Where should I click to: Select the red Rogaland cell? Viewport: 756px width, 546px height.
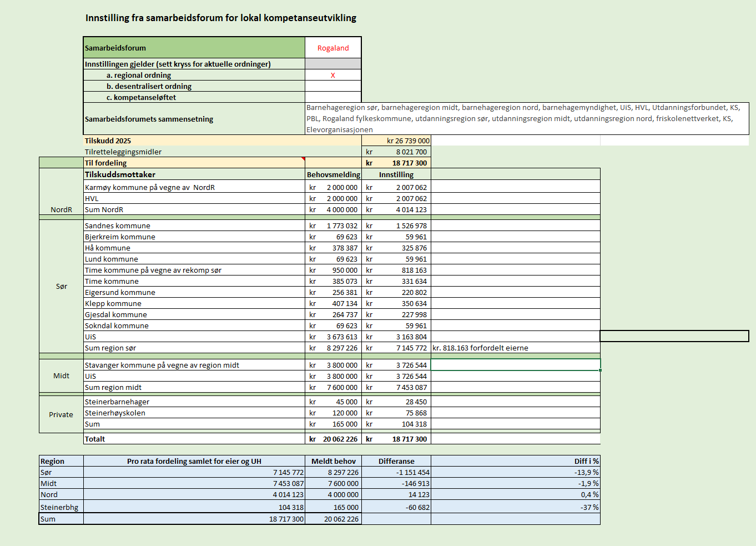pyautogui.click(x=333, y=48)
